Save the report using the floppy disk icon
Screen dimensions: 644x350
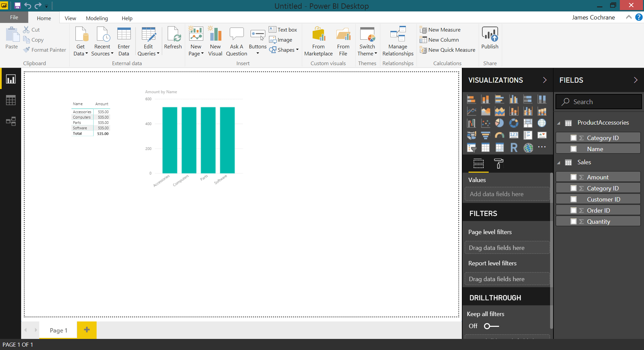[17, 5]
